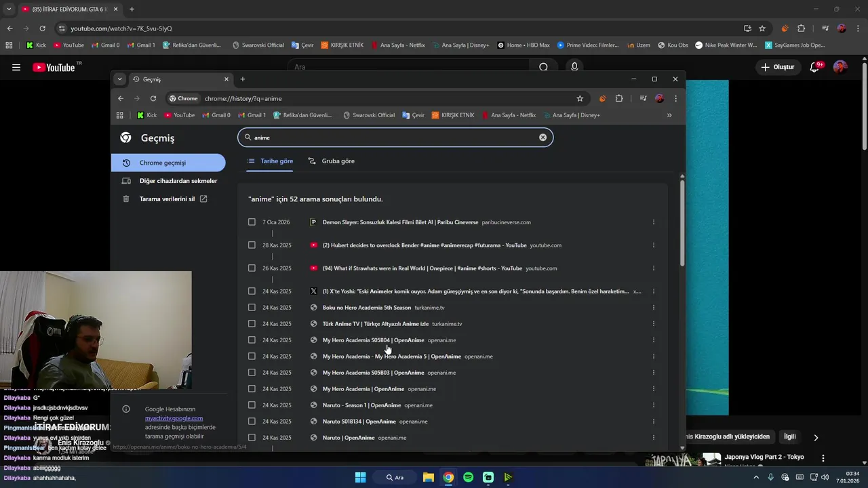Open Çevir bookmark in front window
Image resolution: width=868 pixels, height=488 pixels.
[x=413, y=115]
